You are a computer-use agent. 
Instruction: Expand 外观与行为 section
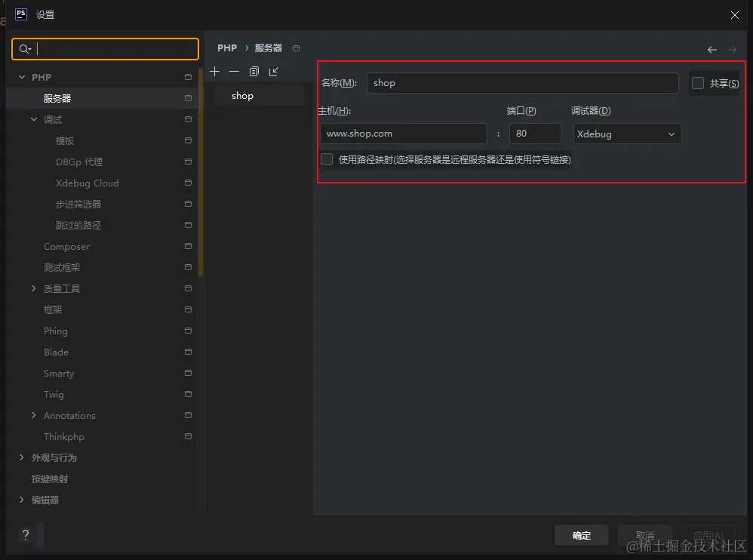(x=22, y=457)
